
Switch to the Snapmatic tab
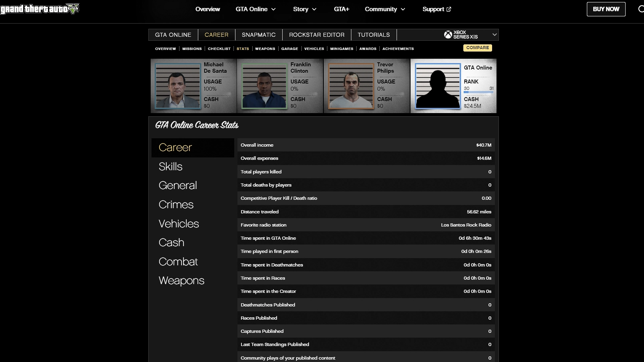(259, 35)
